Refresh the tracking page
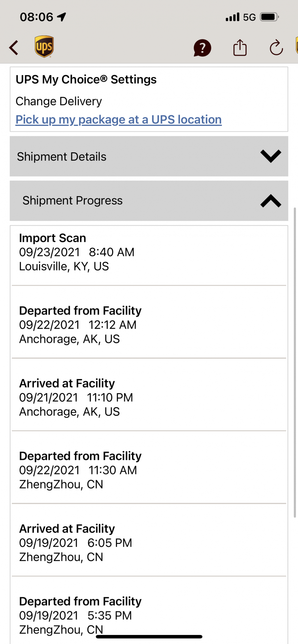 276,48
